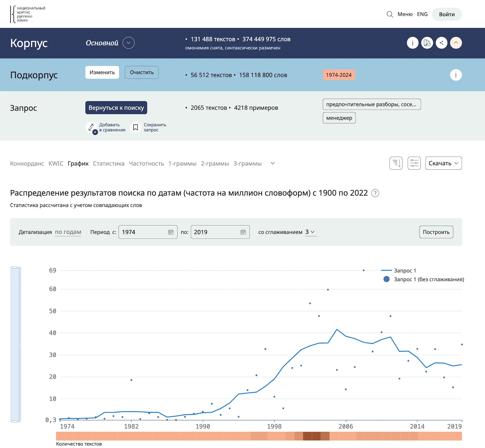Click the bookmark save query icon
Screen dimensions: 485x448
[136, 127]
